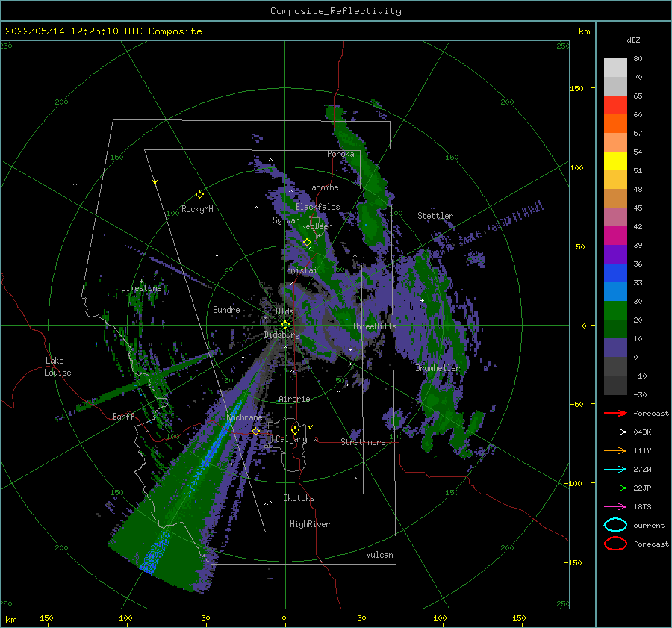Select yellow diamond marker above Calgary label
This screenshot has height=628, width=672.
coord(295,430)
